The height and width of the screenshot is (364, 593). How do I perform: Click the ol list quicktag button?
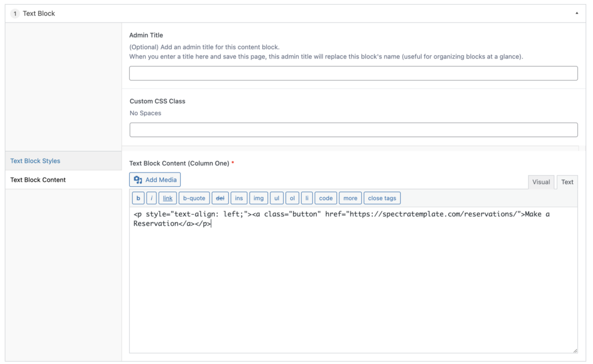(292, 198)
